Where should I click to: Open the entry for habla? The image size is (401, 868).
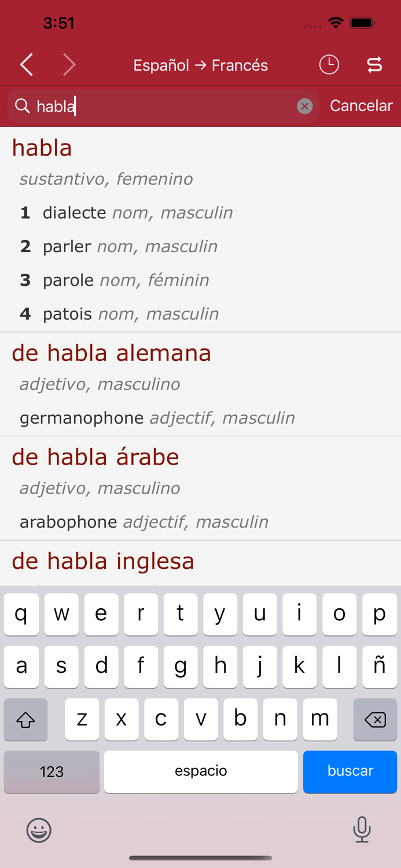coord(42,148)
